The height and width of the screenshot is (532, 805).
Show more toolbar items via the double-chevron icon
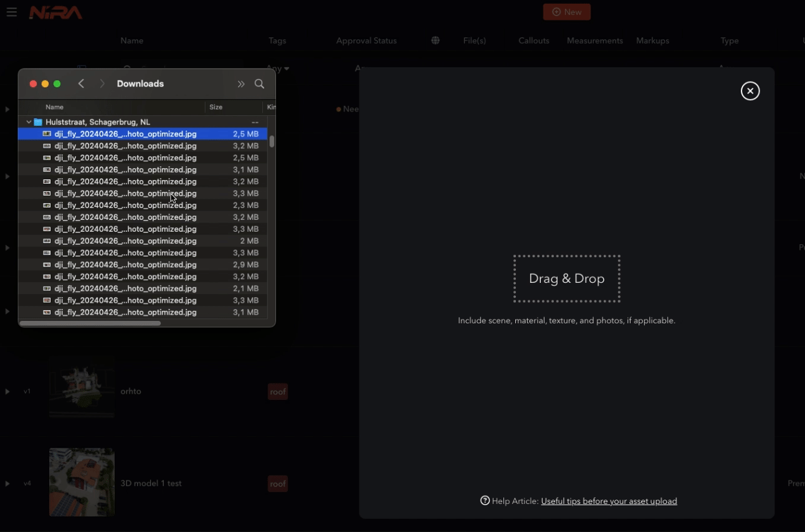[241, 84]
